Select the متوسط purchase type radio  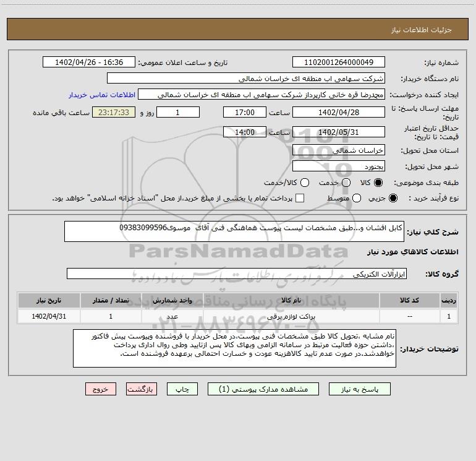click(x=357, y=198)
